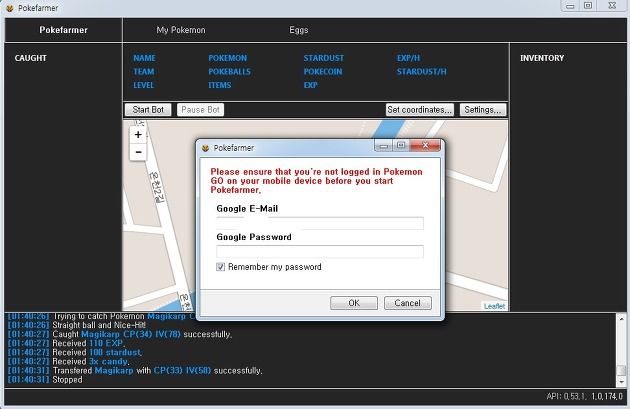Click the POKECOIN stat label
Screen dimensions: 630x409
323,72
